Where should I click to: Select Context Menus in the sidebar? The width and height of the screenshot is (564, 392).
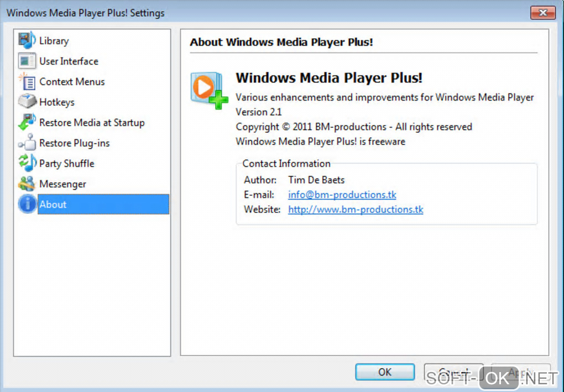click(x=72, y=82)
